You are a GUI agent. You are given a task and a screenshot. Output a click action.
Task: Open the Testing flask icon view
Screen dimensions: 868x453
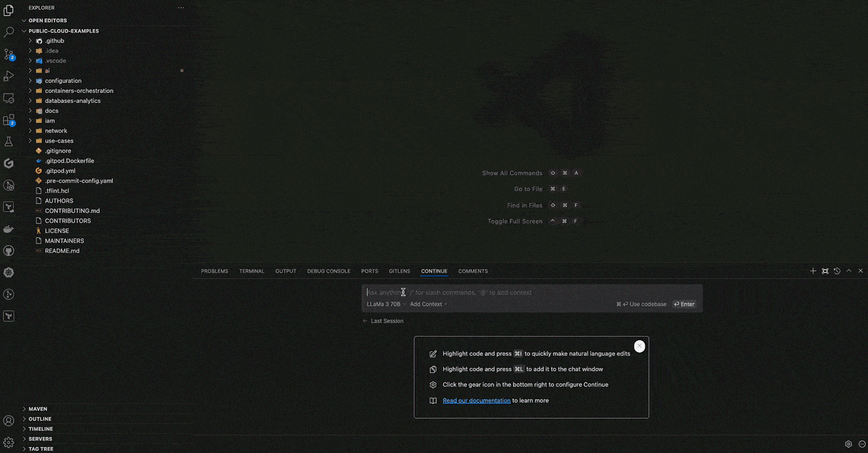pyautogui.click(x=9, y=141)
